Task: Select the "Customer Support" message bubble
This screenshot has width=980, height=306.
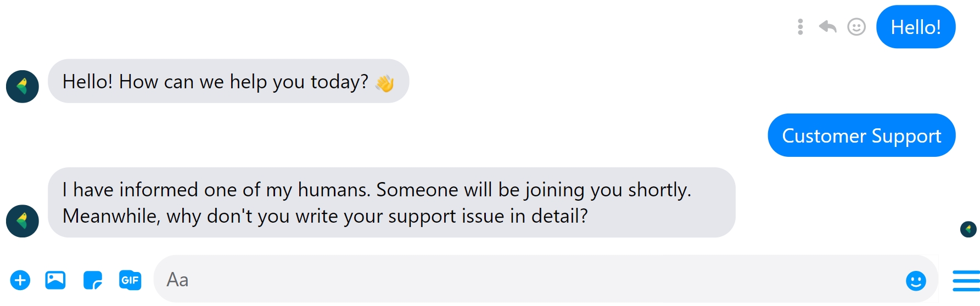Action: [861, 135]
